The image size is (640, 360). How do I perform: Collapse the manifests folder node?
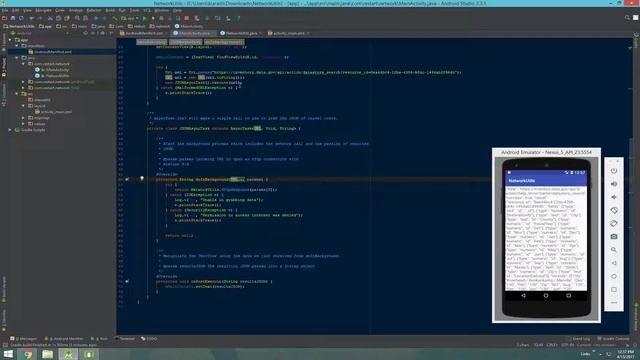tap(17, 46)
